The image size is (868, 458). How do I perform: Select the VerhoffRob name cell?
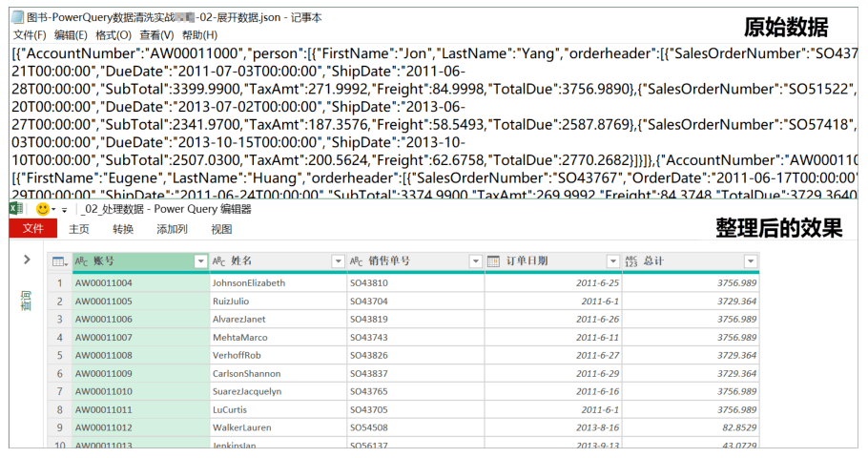278,355
